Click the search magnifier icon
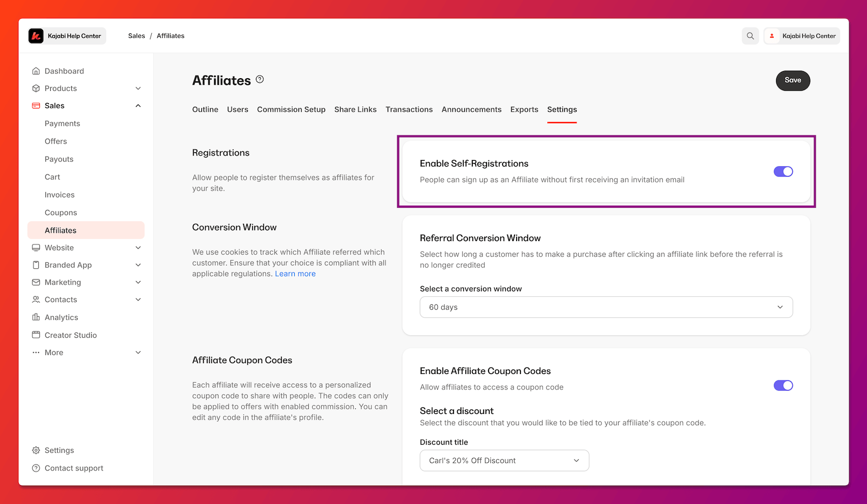 point(750,36)
